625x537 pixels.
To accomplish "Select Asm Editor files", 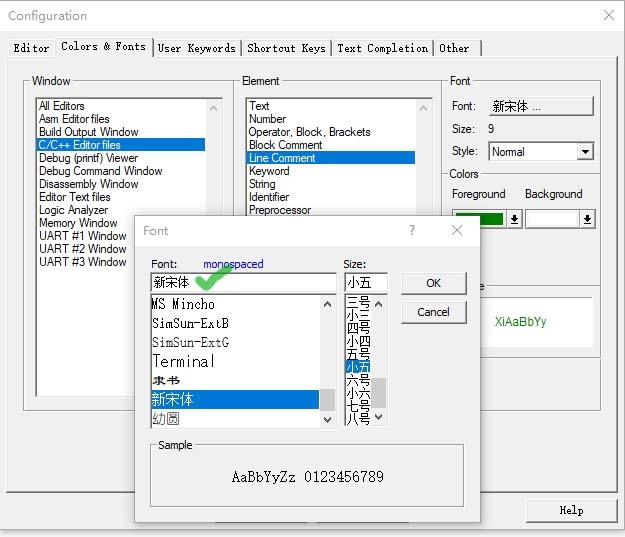I will [x=121, y=119].
